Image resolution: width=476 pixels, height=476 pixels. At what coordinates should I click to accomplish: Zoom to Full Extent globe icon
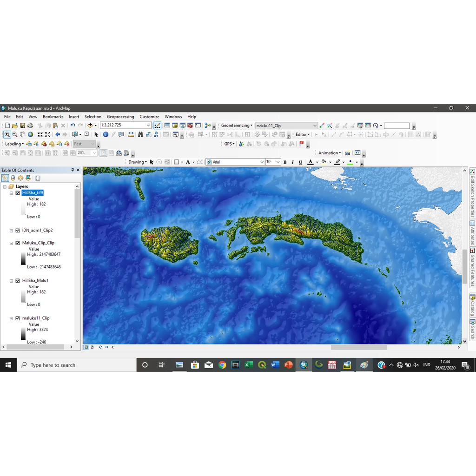click(30, 134)
